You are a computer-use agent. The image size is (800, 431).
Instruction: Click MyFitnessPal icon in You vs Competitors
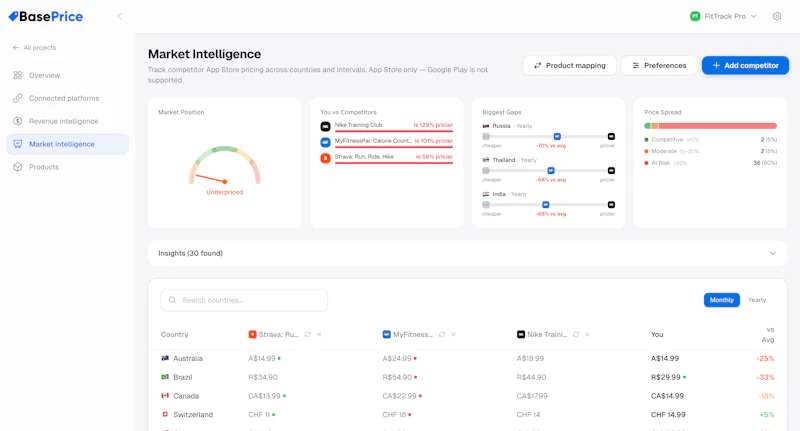point(325,142)
